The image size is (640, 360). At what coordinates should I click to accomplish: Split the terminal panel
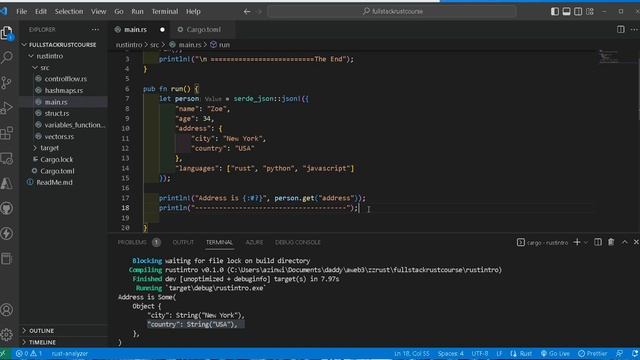pos(598,242)
